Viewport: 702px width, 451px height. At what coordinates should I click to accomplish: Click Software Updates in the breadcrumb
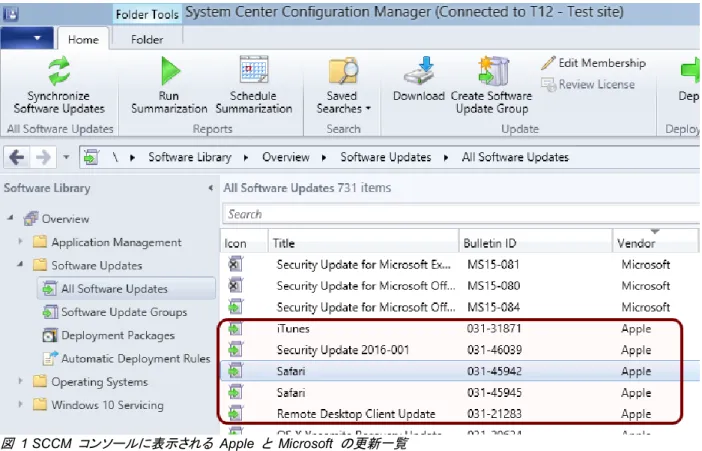(x=385, y=157)
